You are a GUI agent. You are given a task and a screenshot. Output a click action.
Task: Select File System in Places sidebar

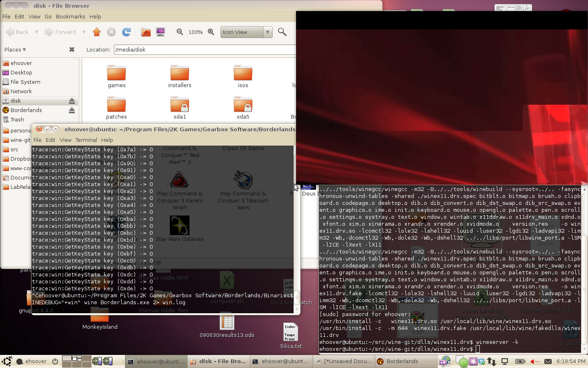point(25,82)
